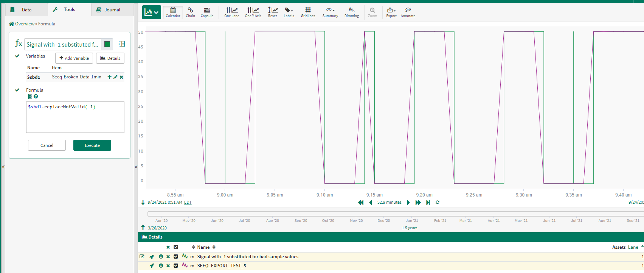Open the Labels dropdown
Image resolution: width=644 pixels, height=273 pixels.
(x=289, y=12)
